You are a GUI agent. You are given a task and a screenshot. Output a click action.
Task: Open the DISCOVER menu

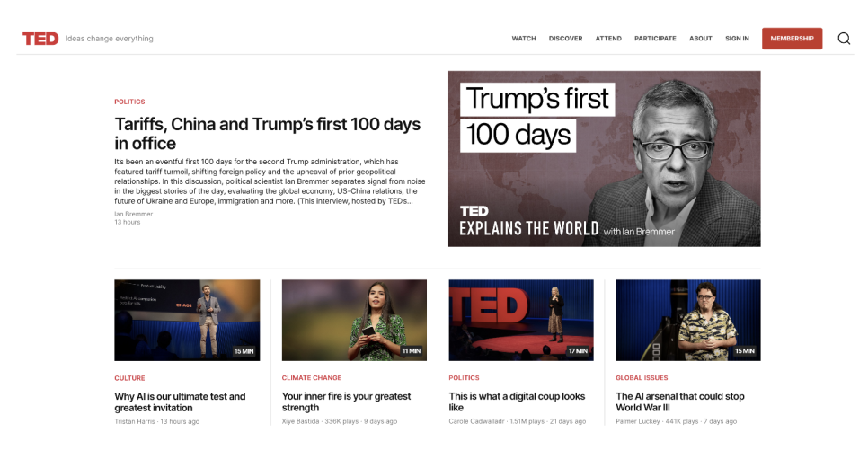pyautogui.click(x=565, y=39)
